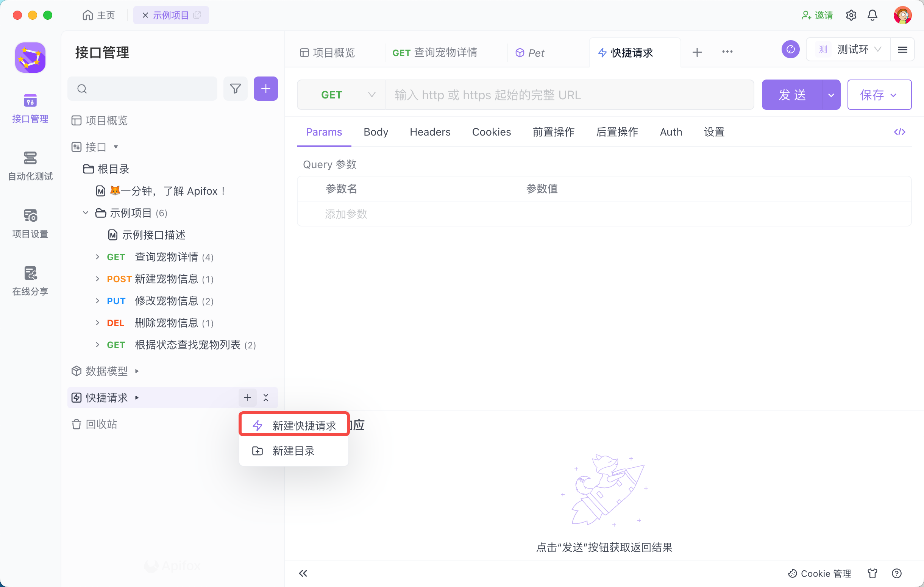Collapse the 示例项目 folder
Screen dimensions: 924x587
point(86,212)
